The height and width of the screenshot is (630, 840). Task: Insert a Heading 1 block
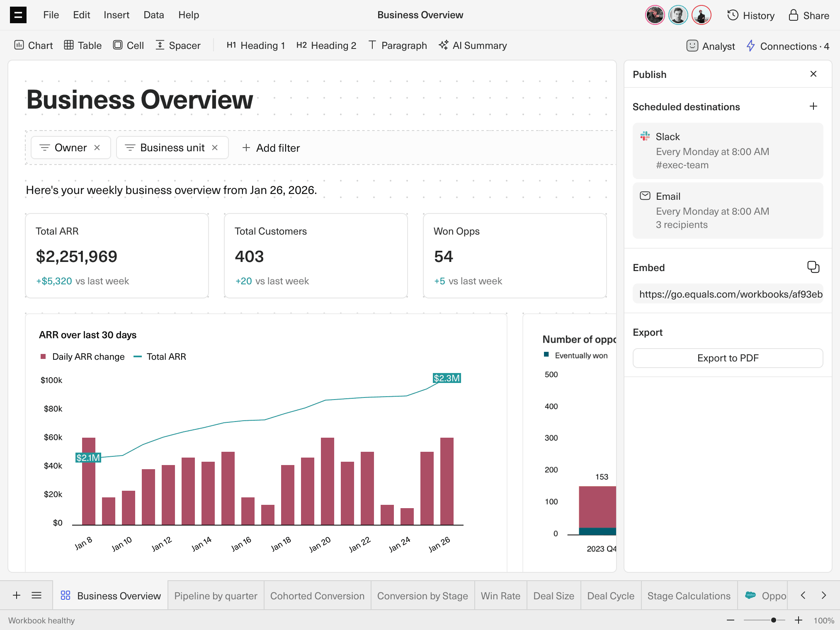pos(255,46)
